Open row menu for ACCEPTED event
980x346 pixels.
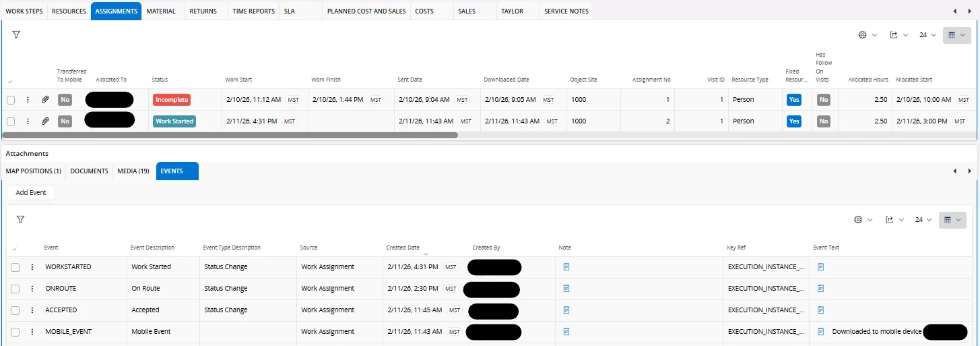click(32, 310)
